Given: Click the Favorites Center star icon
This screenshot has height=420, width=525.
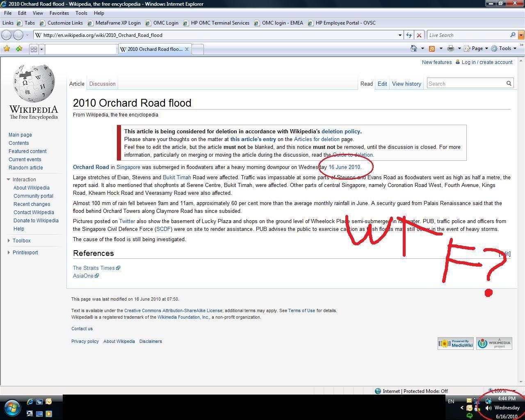Looking at the screenshot, I should tap(7, 49).
